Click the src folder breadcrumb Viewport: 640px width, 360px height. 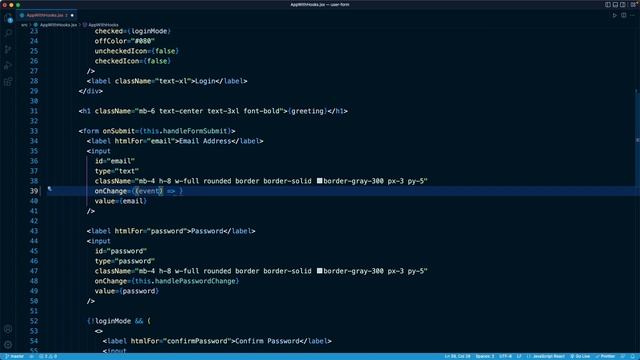click(x=24, y=25)
